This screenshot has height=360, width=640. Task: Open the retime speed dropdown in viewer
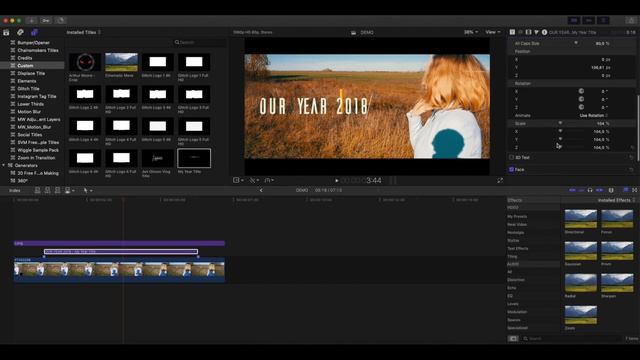269,180
